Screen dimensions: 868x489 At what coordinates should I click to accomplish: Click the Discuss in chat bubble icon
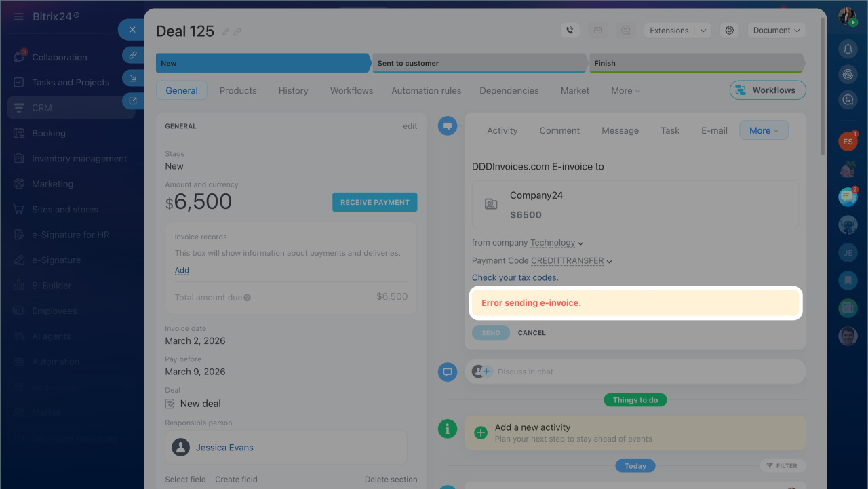(448, 372)
